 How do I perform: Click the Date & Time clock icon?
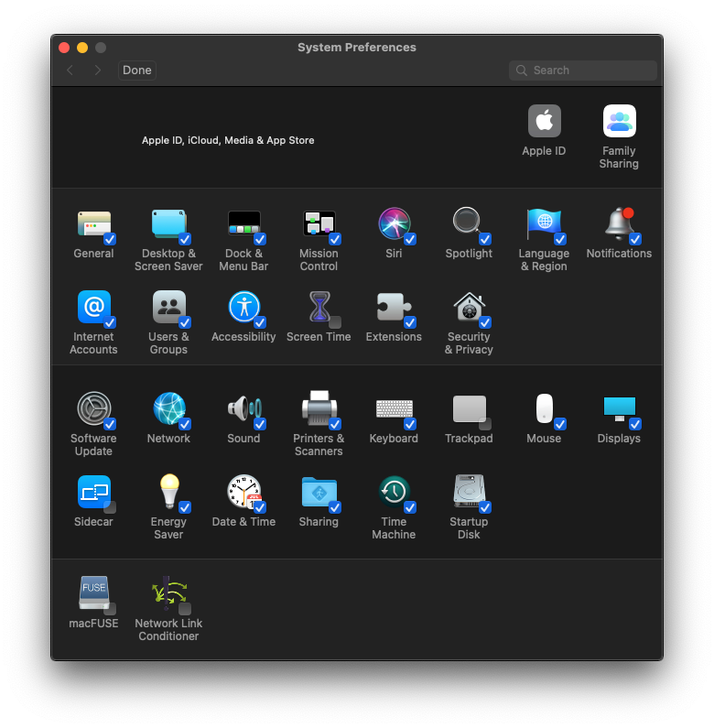pos(243,491)
